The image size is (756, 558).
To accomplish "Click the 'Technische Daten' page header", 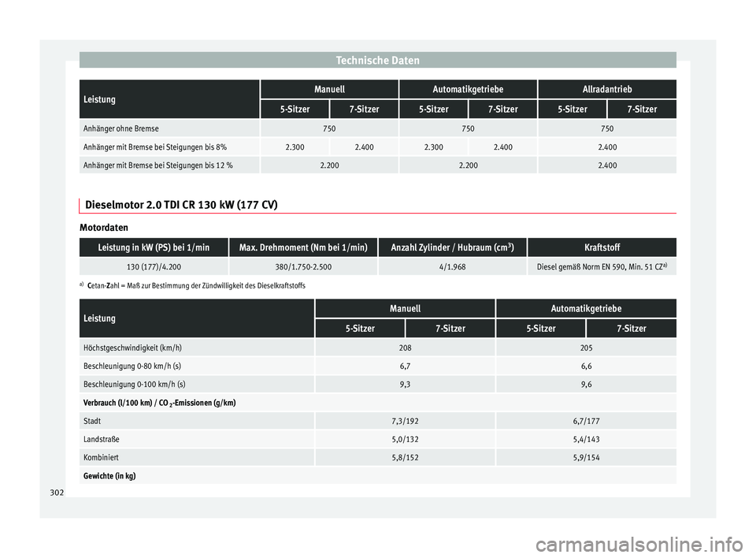I will (377, 61).
